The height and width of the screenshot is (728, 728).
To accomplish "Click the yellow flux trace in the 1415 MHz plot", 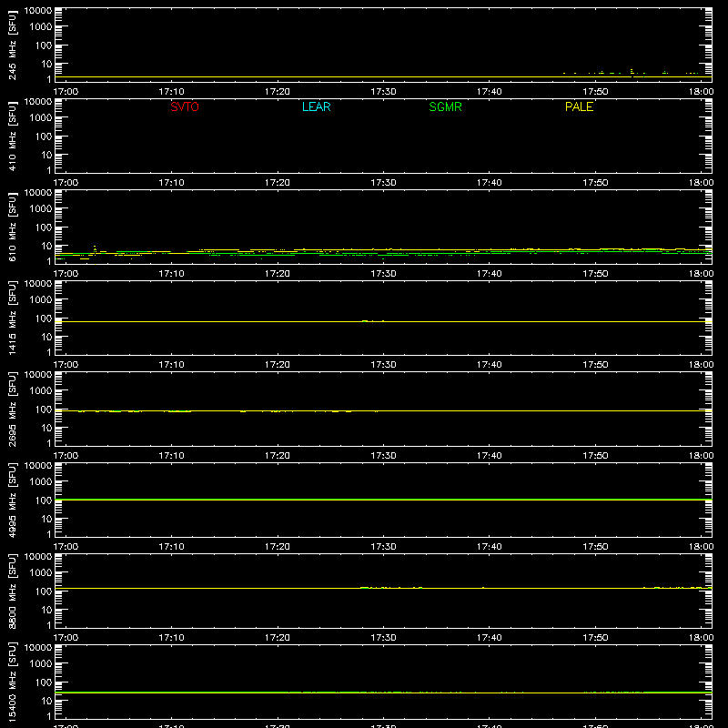I will [x=383, y=321].
